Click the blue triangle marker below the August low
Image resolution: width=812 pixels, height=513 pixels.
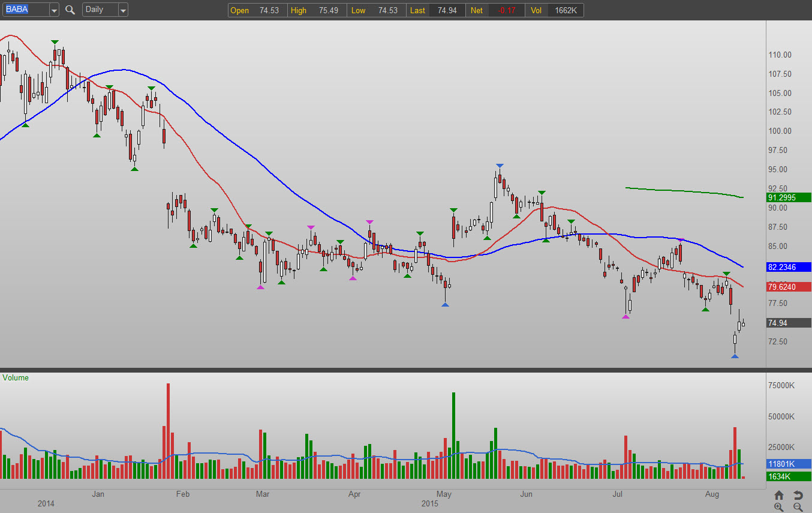(x=735, y=356)
